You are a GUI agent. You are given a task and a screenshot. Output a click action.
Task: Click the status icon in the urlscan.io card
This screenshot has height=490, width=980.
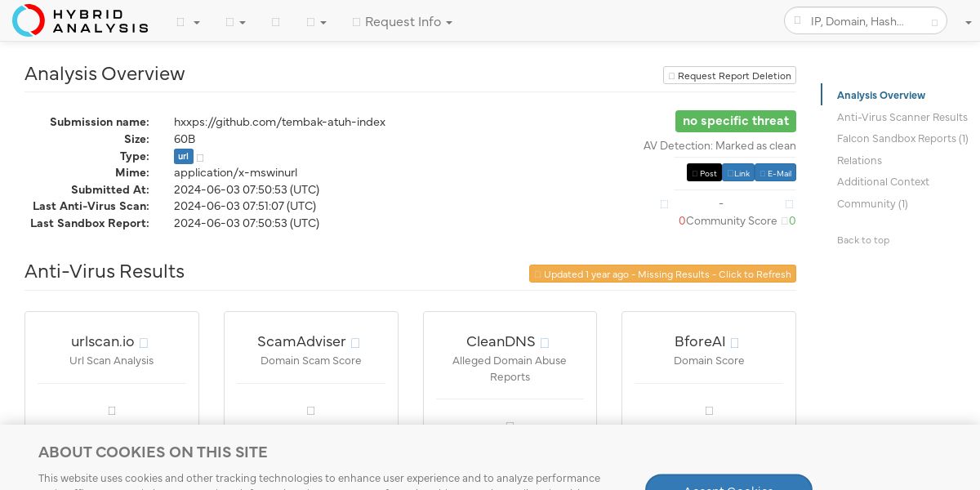[112, 411]
